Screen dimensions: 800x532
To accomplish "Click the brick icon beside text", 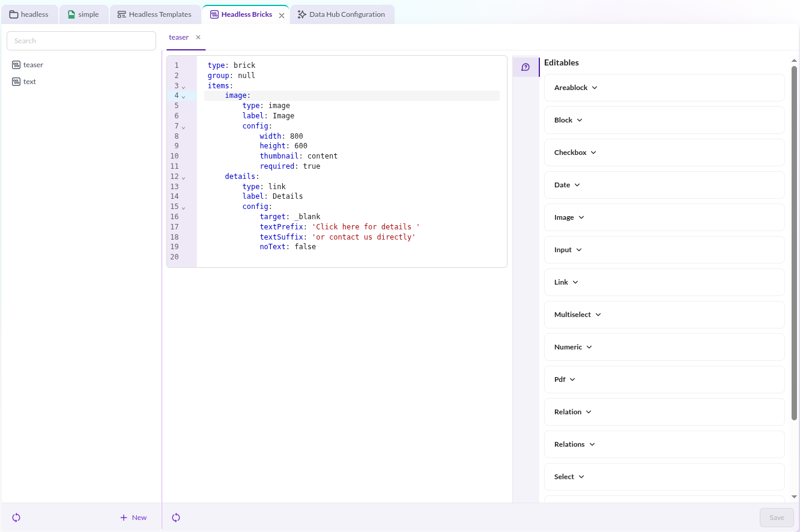I will coord(16,82).
